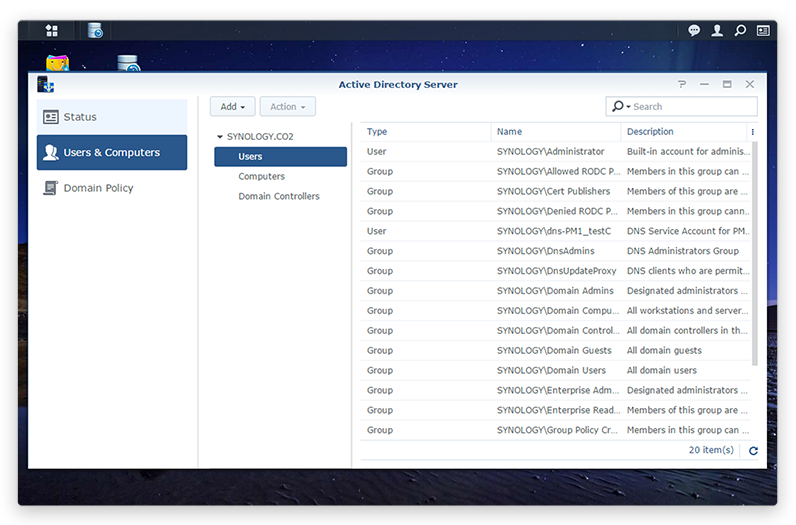This screenshot has width=796, height=525.
Task: Open Active Directory Server taskbar icon
Action: click(95, 30)
